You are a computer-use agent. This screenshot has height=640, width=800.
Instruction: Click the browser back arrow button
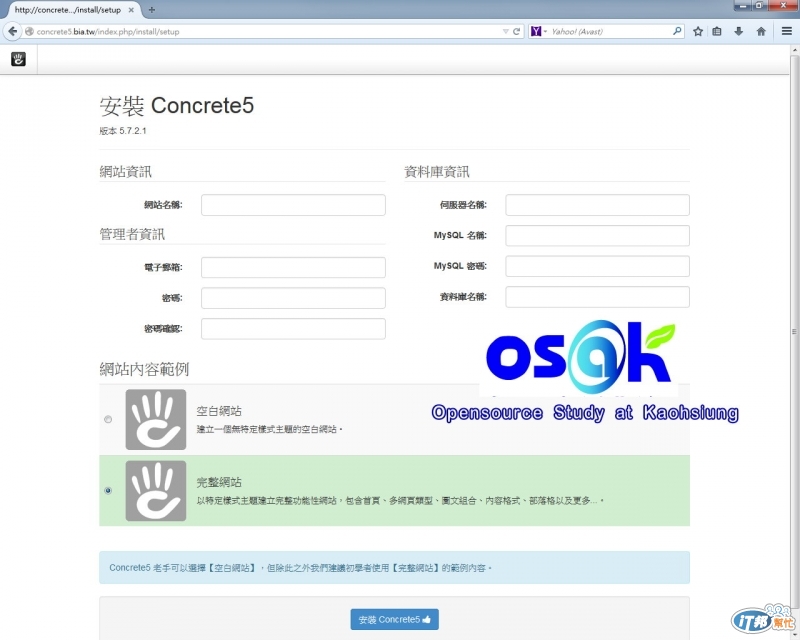click(12, 31)
